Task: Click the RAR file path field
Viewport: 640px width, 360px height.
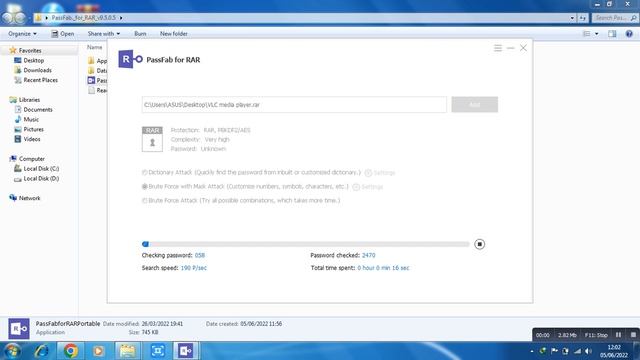Action: [x=294, y=104]
